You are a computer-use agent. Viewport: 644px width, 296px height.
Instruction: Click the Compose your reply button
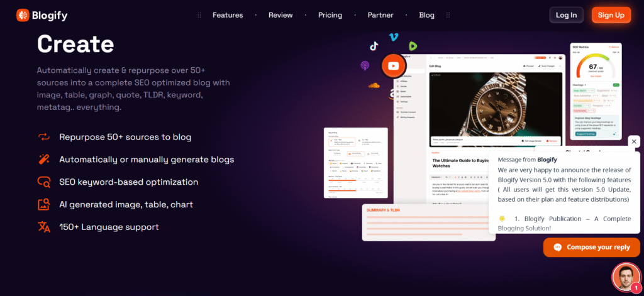coord(591,247)
